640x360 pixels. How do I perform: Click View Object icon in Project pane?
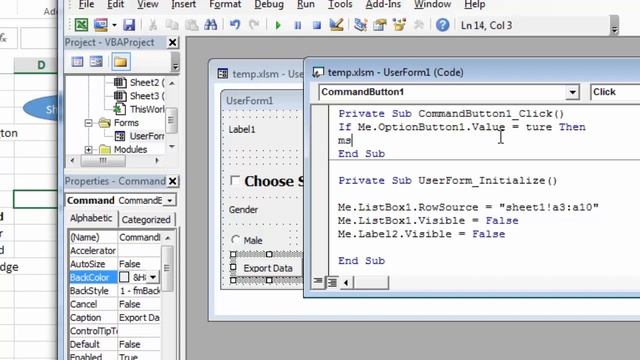click(x=96, y=62)
